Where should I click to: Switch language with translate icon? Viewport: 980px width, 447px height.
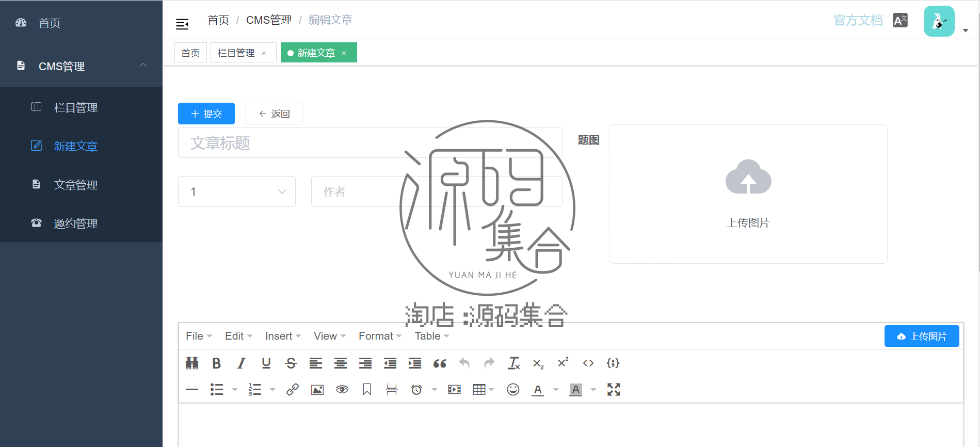click(x=901, y=21)
